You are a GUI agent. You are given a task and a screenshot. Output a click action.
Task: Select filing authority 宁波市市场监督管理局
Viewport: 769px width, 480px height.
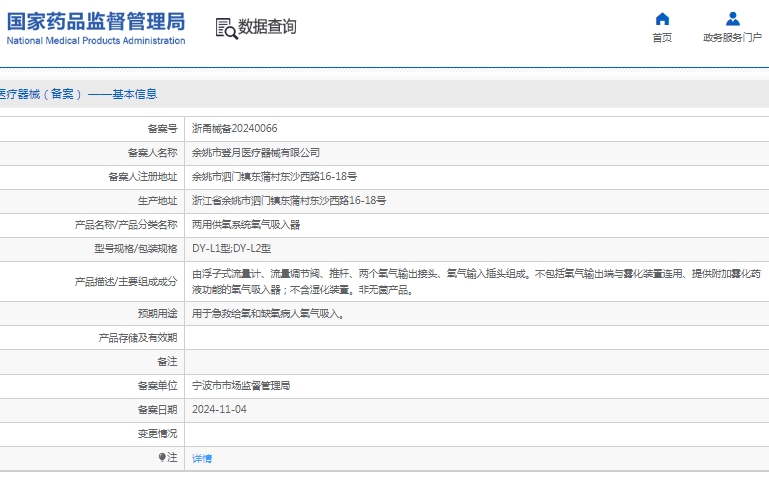241,386
